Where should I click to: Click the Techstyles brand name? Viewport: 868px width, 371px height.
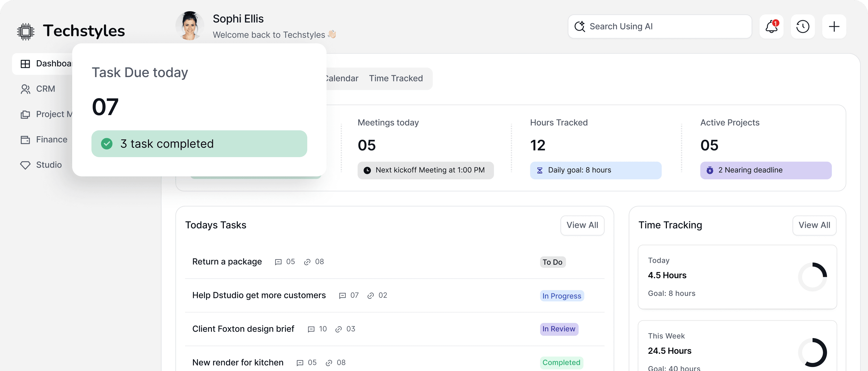click(84, 31)
